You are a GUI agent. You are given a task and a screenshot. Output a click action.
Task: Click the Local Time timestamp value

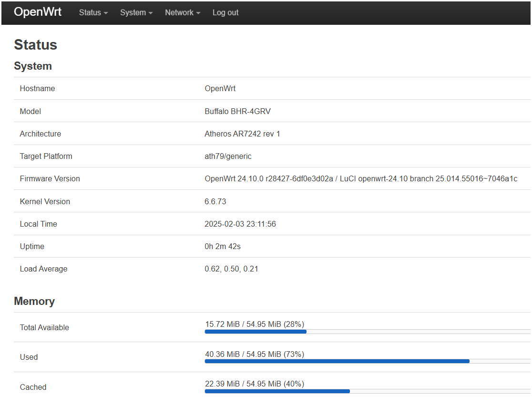coord(240,224)
